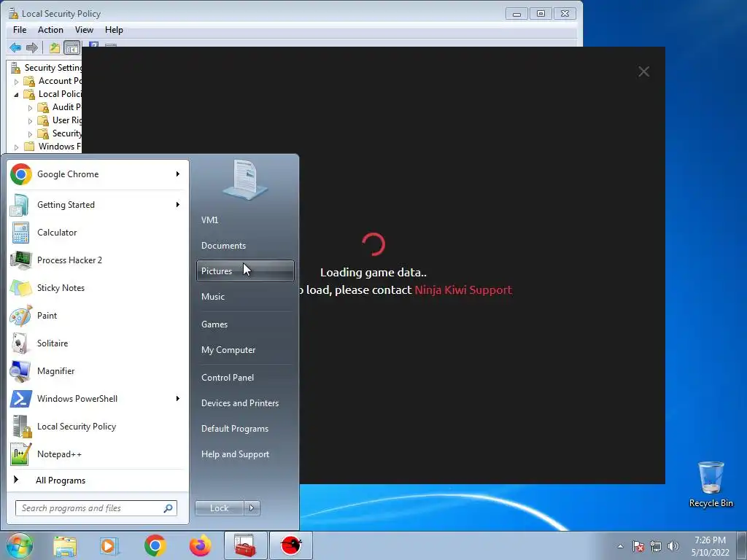Expand the Audit Policy tree node
Screen dimensions: 747x560
(x=30, y=108)
